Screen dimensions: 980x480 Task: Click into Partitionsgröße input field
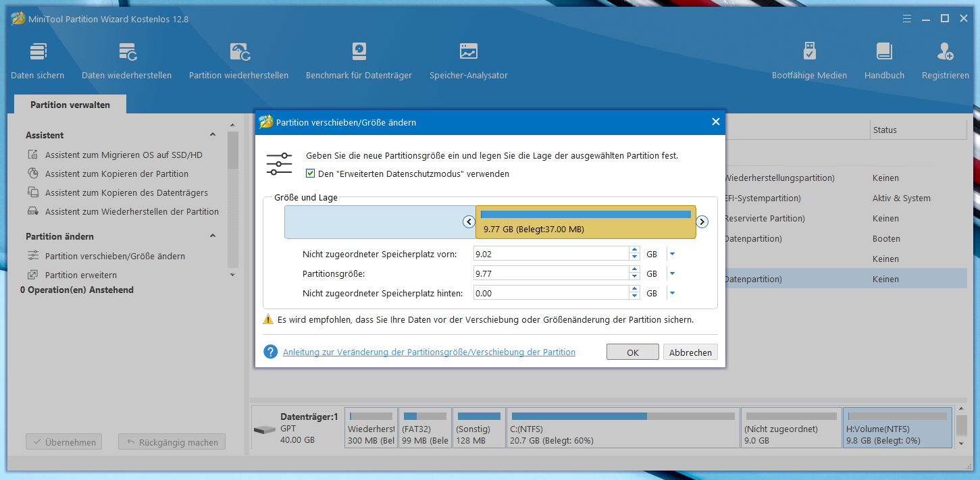pos(551,274)
